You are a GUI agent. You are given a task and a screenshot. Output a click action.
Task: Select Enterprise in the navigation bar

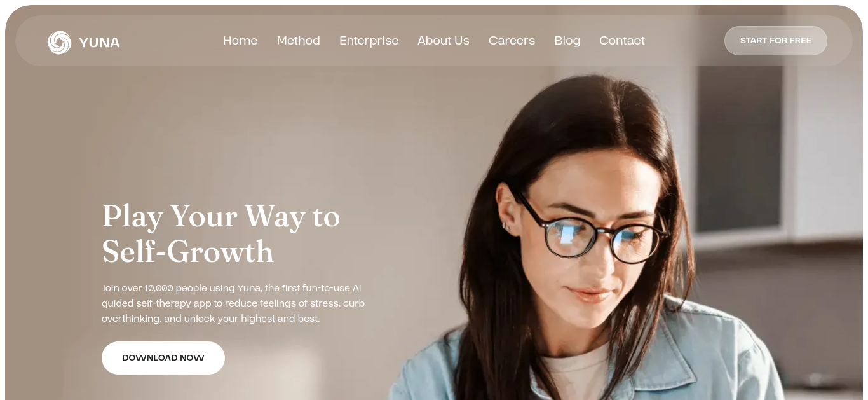tap(369, 41)
